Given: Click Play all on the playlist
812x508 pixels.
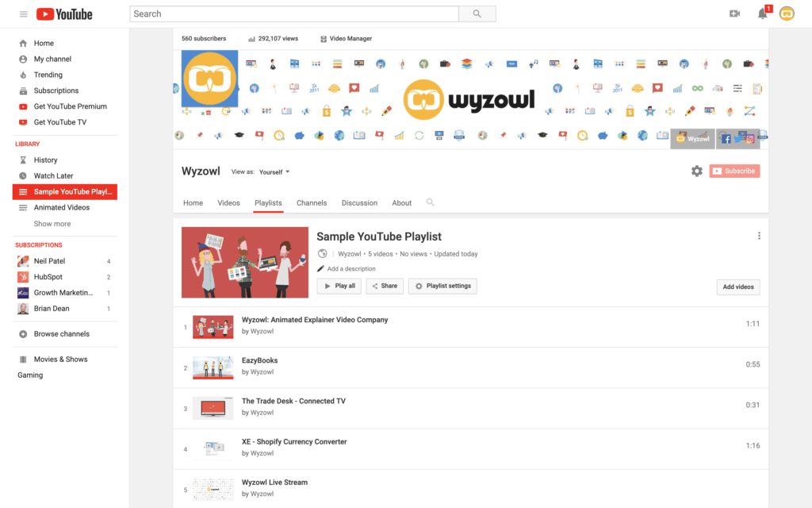Looking at the screenshot, I should click(x=339, y=286).
